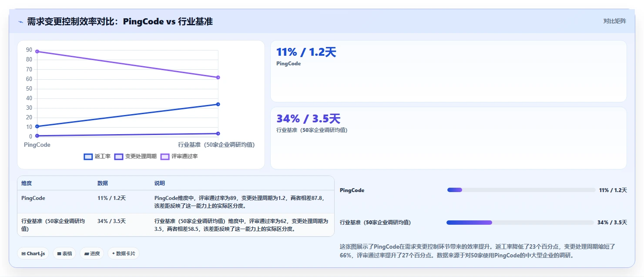Click the 数据 table column header
644x277 pixels.
[x=103, y=183]
